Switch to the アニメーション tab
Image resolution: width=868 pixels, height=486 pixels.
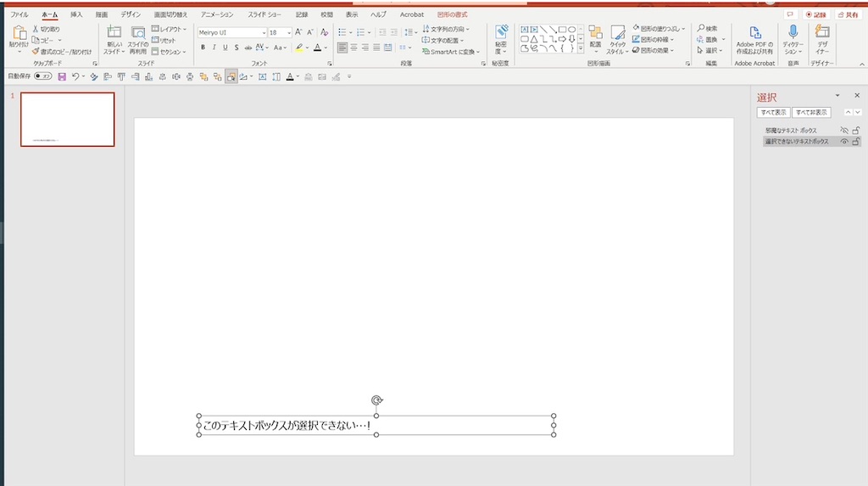217,15
